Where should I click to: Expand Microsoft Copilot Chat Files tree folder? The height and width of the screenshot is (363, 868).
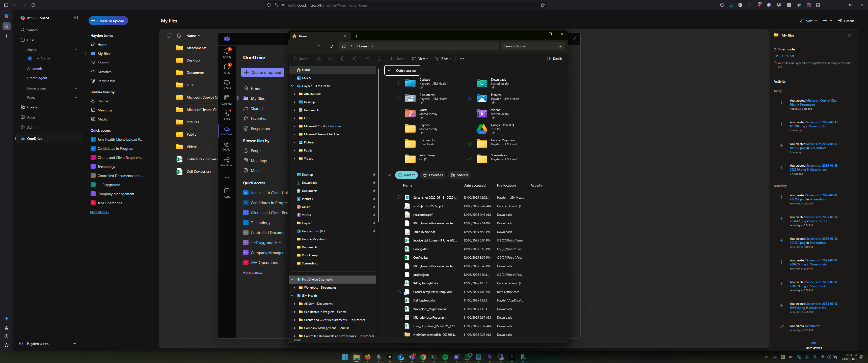click(x=294, y=126)
